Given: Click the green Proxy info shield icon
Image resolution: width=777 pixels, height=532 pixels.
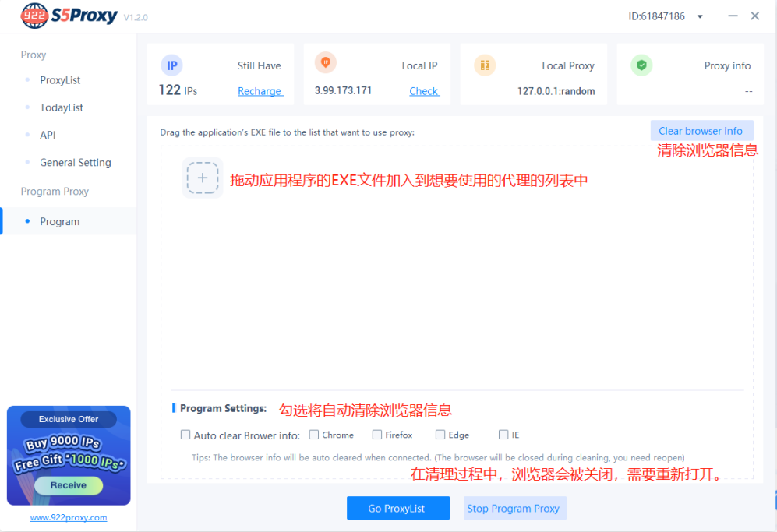Looking at the screenshot, I should [x=641, y=65].
